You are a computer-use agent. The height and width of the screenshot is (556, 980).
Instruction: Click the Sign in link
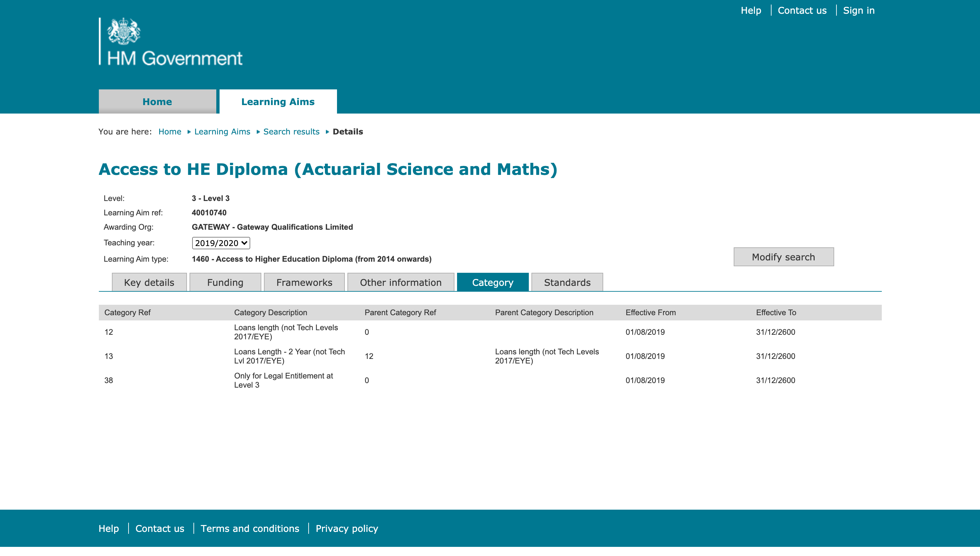click(859, 10)
